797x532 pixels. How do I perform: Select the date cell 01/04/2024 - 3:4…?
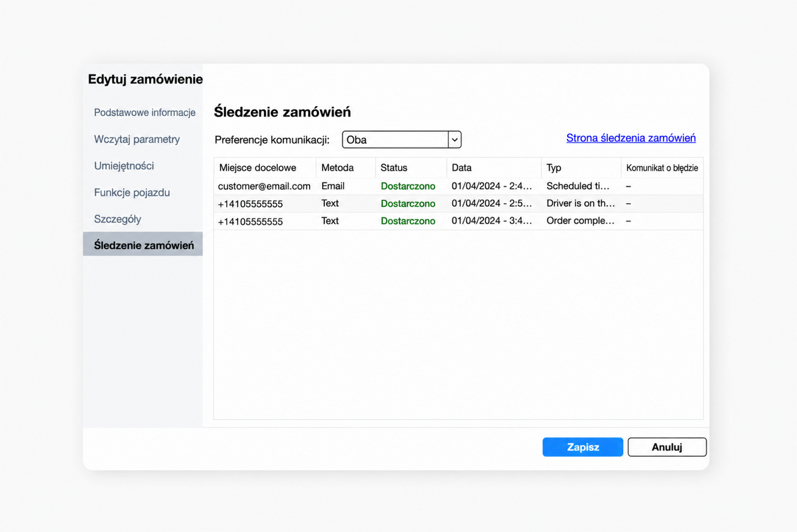point(492,221)
